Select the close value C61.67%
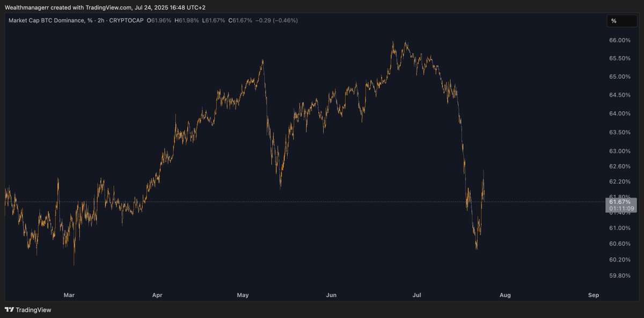 (x=240, y=20)
